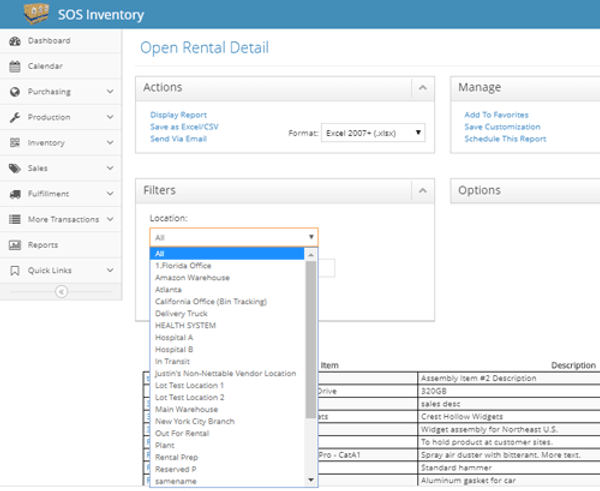Expand the Purchasing menu chevron

tap(110, 91)
